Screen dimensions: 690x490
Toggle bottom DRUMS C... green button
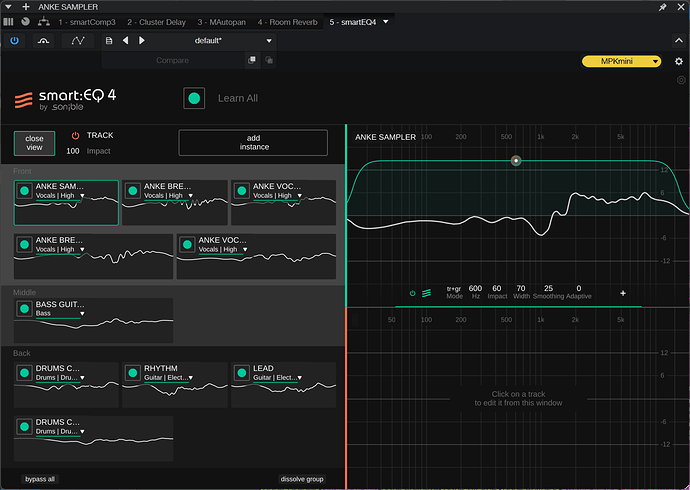(25, 427)
